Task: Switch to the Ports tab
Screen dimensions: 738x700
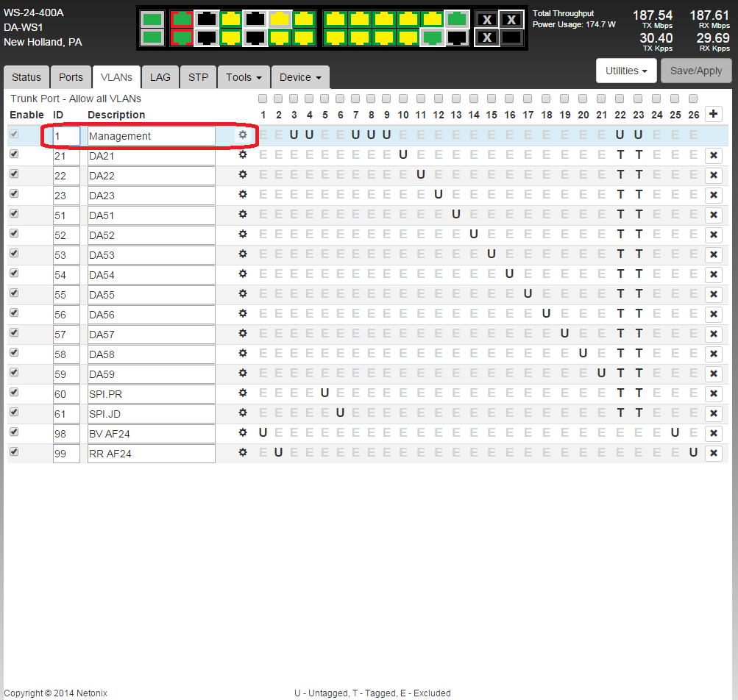Action: [71, 77]
